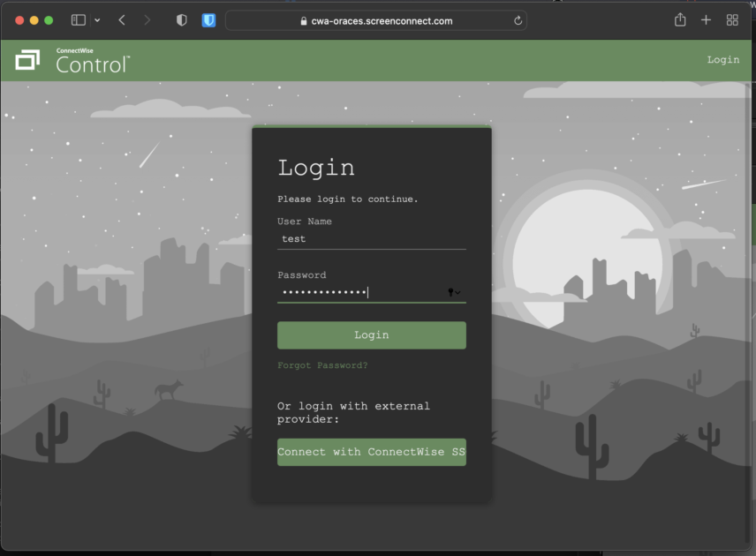The image size is (756, 556).
Task: Focus the User Name field containing test
Action: point(371,239)
